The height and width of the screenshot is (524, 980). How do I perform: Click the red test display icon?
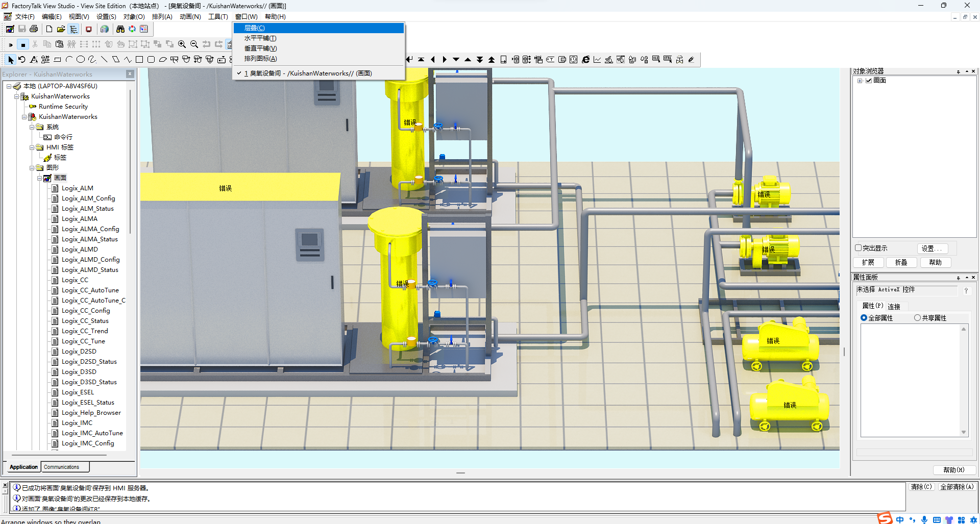(x=89, y=29)
